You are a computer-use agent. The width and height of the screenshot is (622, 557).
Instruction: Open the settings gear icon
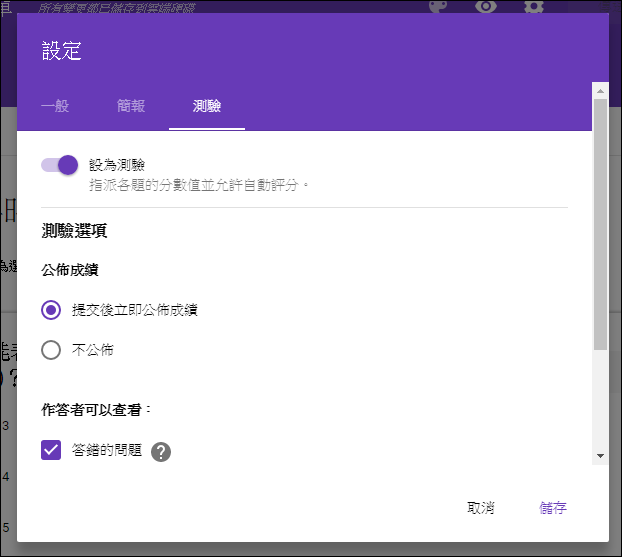(x=534, y=6)
